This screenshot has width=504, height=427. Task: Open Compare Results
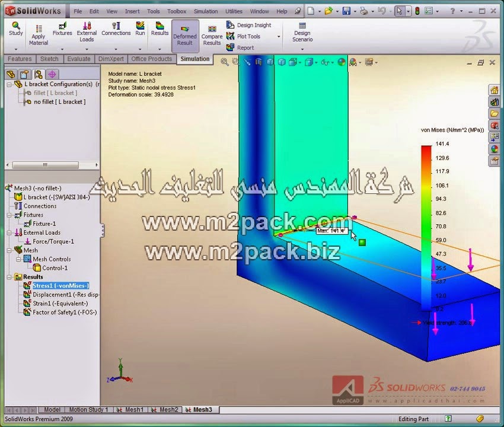[x=212, y=36]
